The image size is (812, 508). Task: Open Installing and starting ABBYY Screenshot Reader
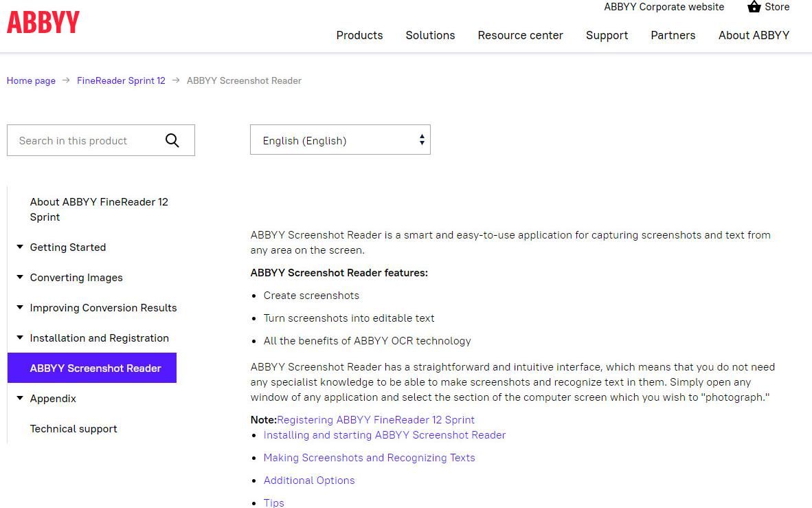(384, 435)
